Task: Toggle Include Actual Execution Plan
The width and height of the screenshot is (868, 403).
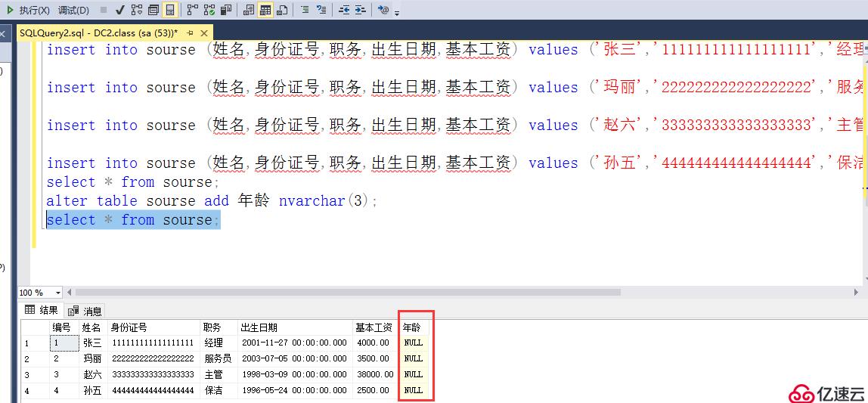Action: tap(192, 10)
